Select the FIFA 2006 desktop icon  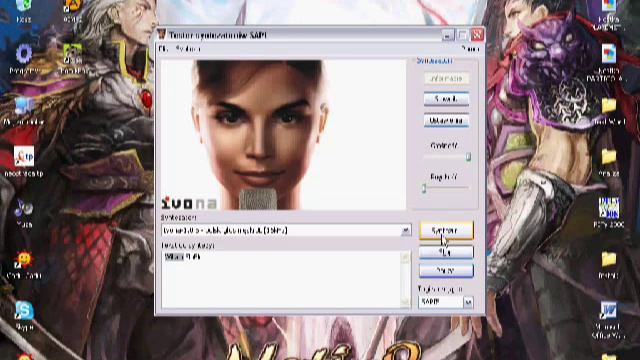[x=609, y=208]
